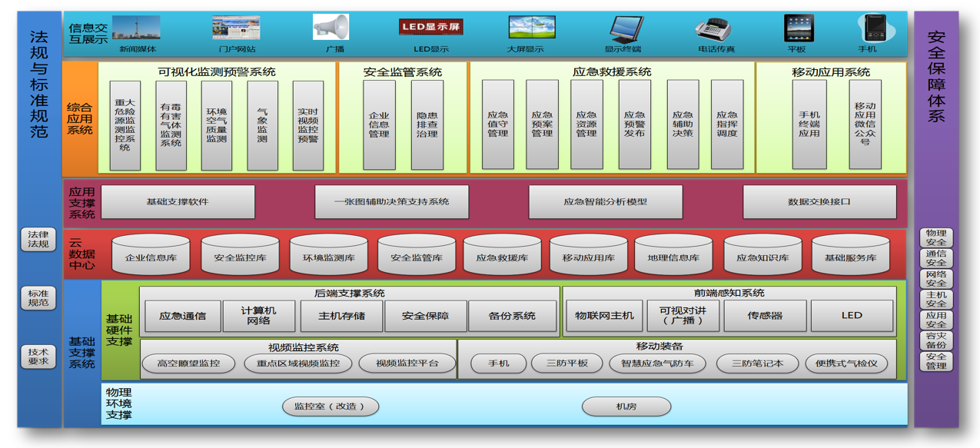Select the red LED显示屏 icon
This screenshot has height=448, width=980.
[430, 28]
